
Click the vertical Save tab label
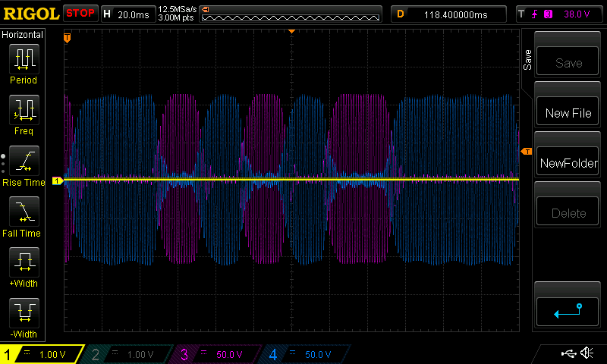click(x=527, y=60)
